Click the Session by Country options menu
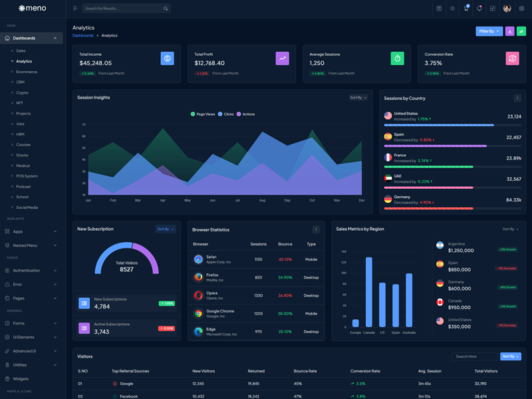Viewport: 532px width, 399px height. point(517,98)
